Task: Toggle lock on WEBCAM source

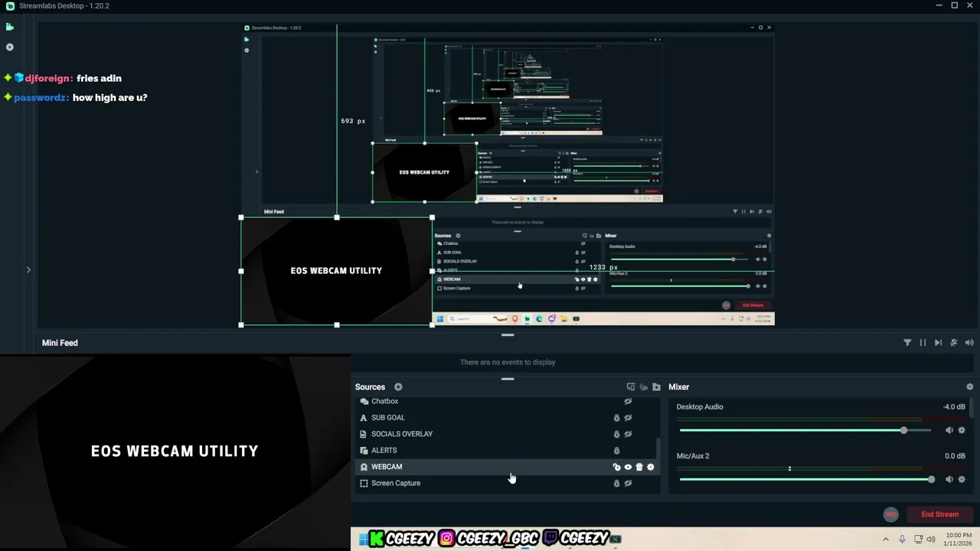Action: pyautogui.click(x=616, y=467)
